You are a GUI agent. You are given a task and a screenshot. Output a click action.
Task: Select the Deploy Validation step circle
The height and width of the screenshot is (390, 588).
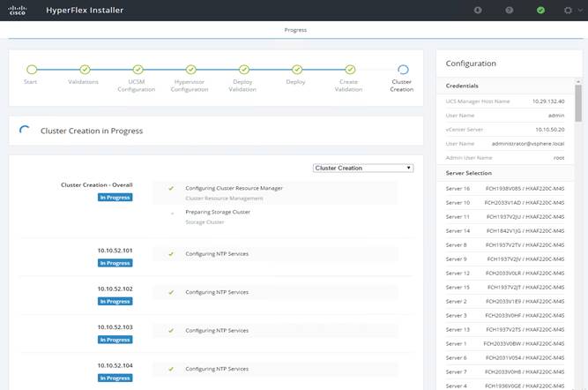click(244, 70)
